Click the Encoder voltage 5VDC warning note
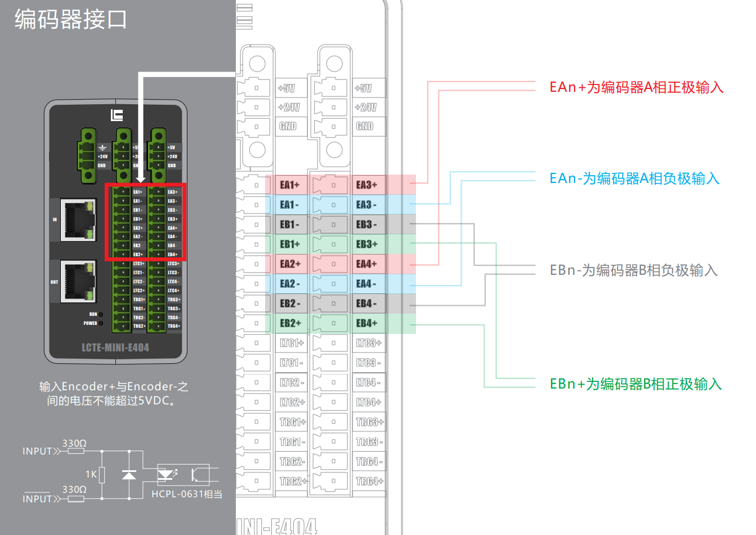The height and width of the screenshot is (535, 756). (x=114, y=394)
